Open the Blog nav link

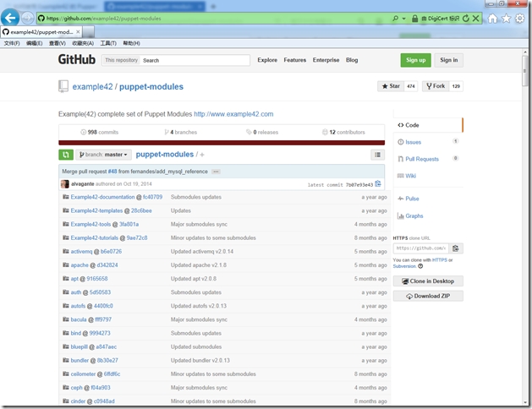(352, 60)
